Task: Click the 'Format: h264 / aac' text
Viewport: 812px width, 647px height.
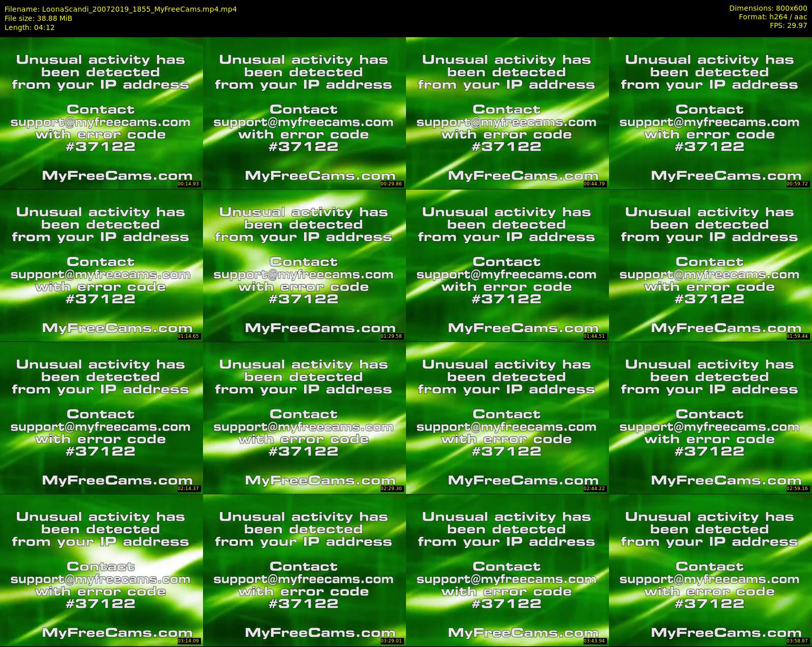Action: pos(772,17)
